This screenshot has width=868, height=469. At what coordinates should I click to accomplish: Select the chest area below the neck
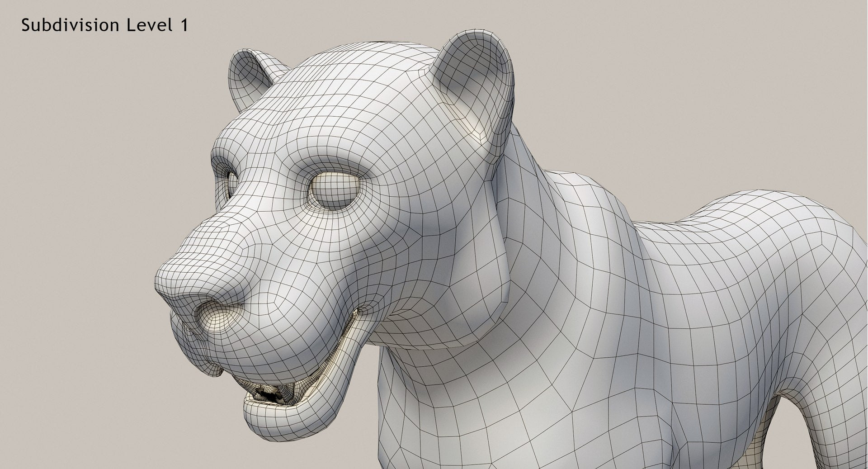tap(452, 407)
